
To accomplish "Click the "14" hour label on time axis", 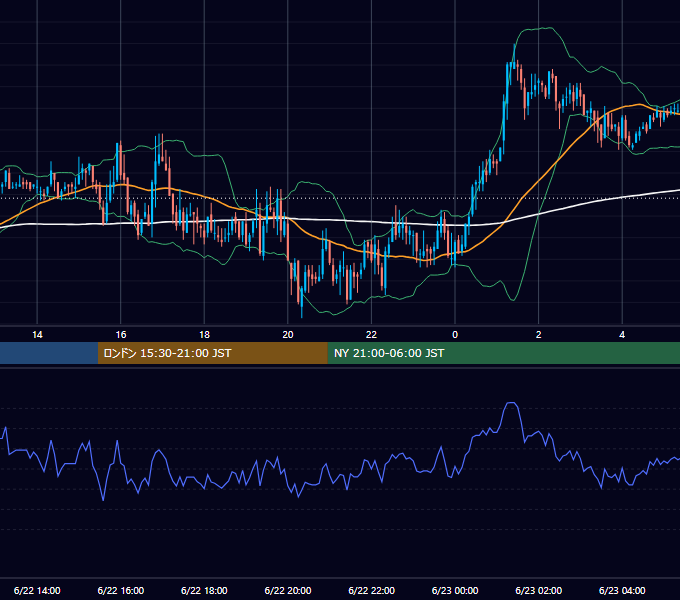I will pyautogui.click(x=37, y=335).
